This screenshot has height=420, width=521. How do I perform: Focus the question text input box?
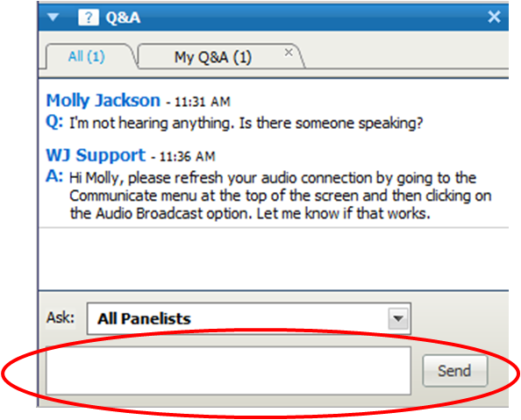(x=229, y=371)
